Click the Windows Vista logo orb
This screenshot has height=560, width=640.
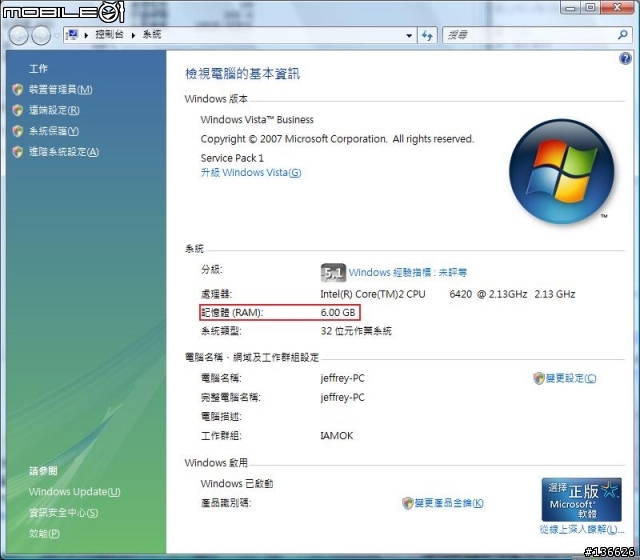[562, 171]
